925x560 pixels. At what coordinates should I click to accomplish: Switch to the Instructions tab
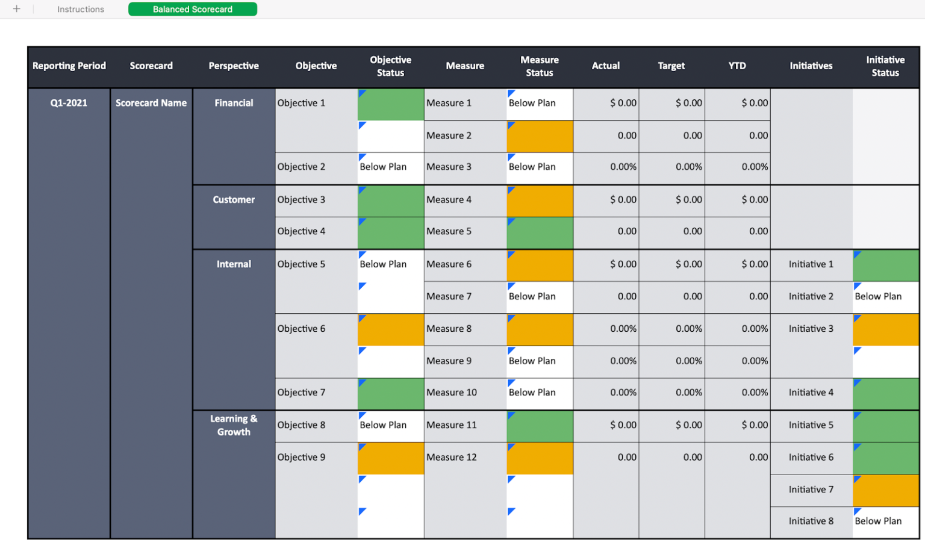80,9
